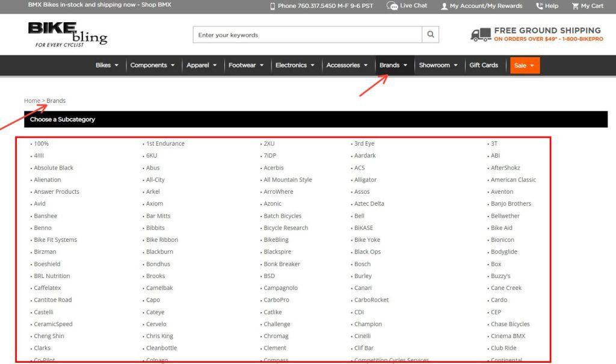Open the orange Sale dropdown
The height and width of the screenshot is (364, 616).
pos(525,65)
